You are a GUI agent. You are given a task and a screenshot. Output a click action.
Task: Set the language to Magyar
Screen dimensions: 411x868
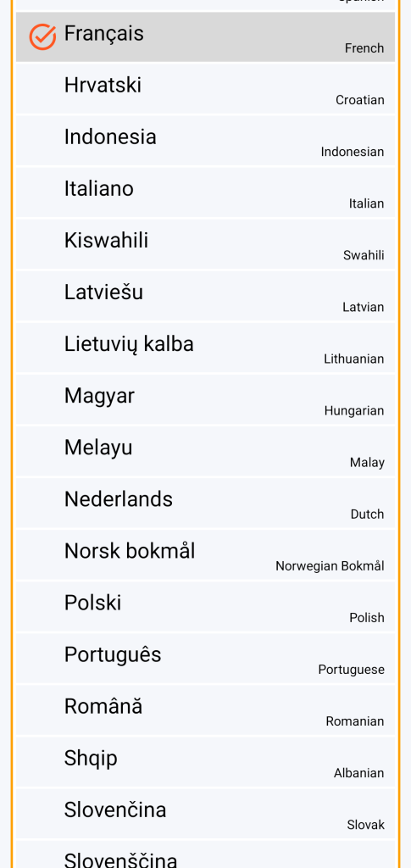(205, 399)
